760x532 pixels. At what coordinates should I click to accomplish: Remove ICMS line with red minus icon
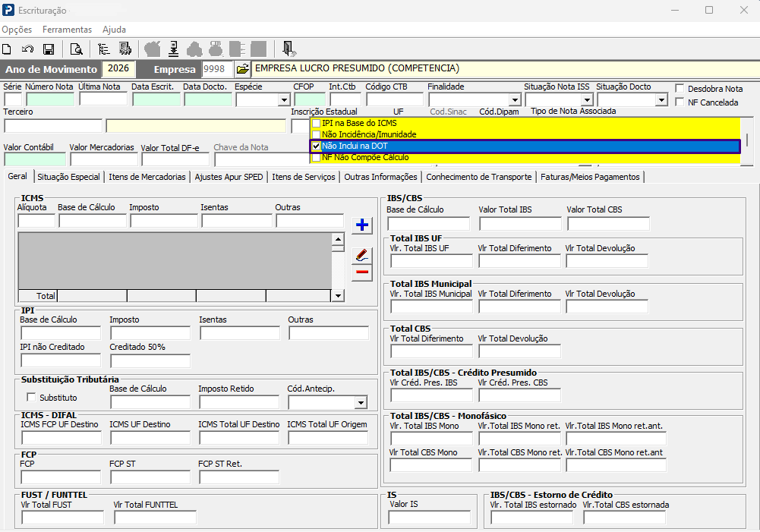(x=361, y=272)
